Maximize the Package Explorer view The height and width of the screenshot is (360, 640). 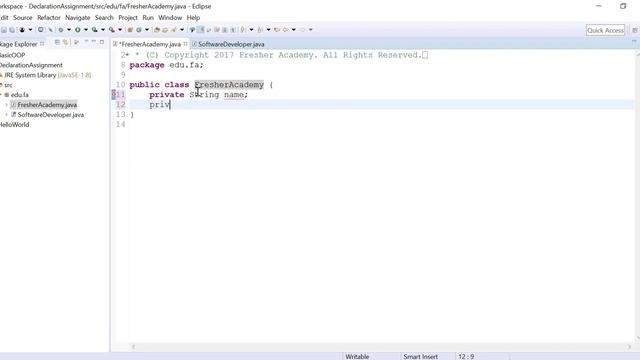point(102,42)
